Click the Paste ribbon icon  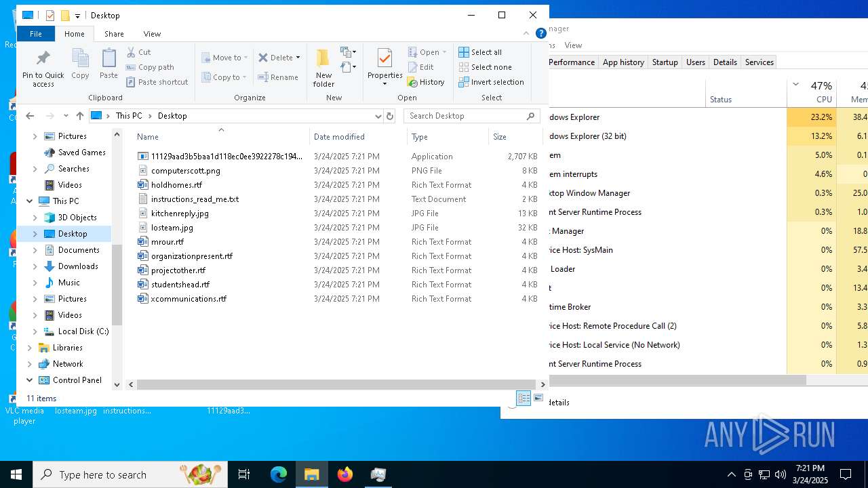point(108,64)
